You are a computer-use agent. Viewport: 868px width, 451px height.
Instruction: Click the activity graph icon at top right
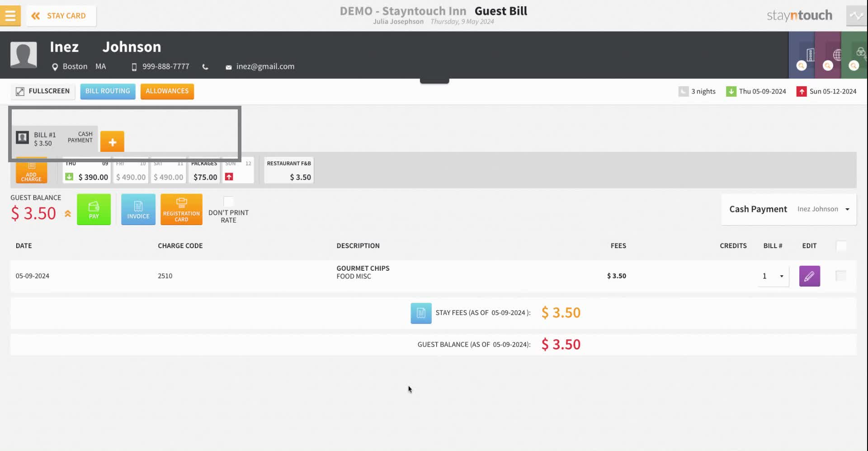pyautogui.click(x=856, y=16)
